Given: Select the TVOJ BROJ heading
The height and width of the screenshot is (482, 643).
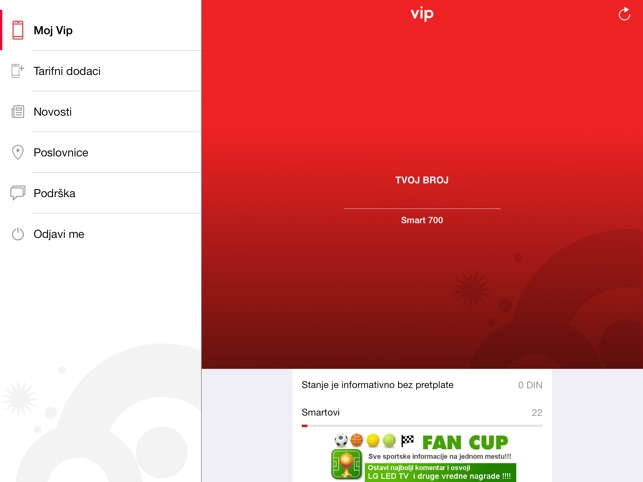Looking at the screenshot, I should pyautogui.click(x=422, y=180).
